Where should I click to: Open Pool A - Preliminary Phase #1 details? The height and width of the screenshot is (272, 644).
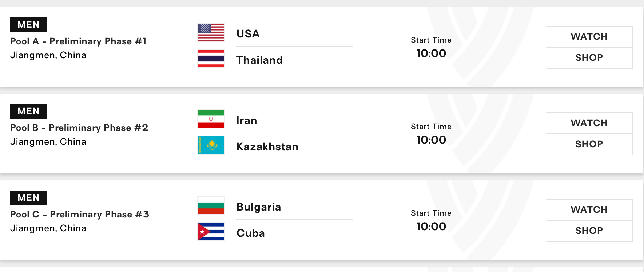tap(78, 41)
